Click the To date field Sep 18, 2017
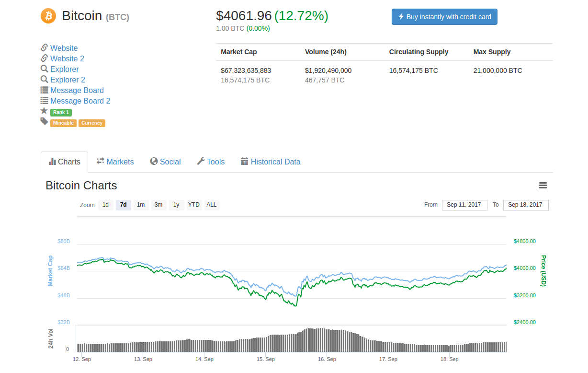Viewport: 588px width, 373px height. (x=526, y=205)
